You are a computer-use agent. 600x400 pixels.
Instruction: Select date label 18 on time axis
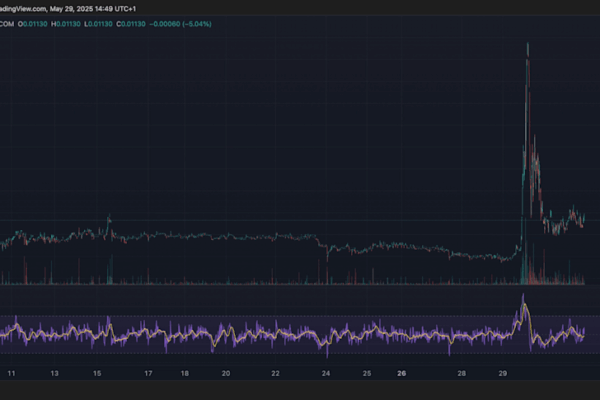click(184, 373)
